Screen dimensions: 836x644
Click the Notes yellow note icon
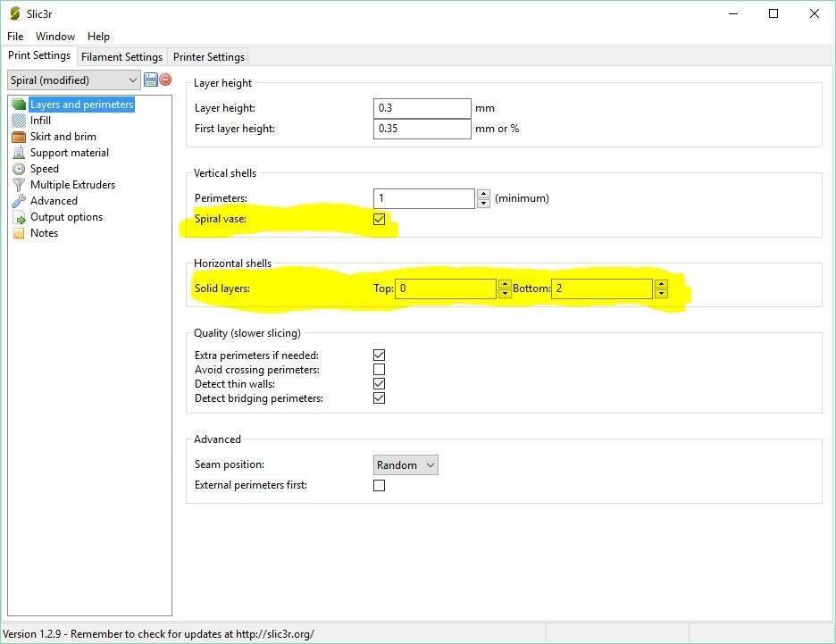coord(19,233)
